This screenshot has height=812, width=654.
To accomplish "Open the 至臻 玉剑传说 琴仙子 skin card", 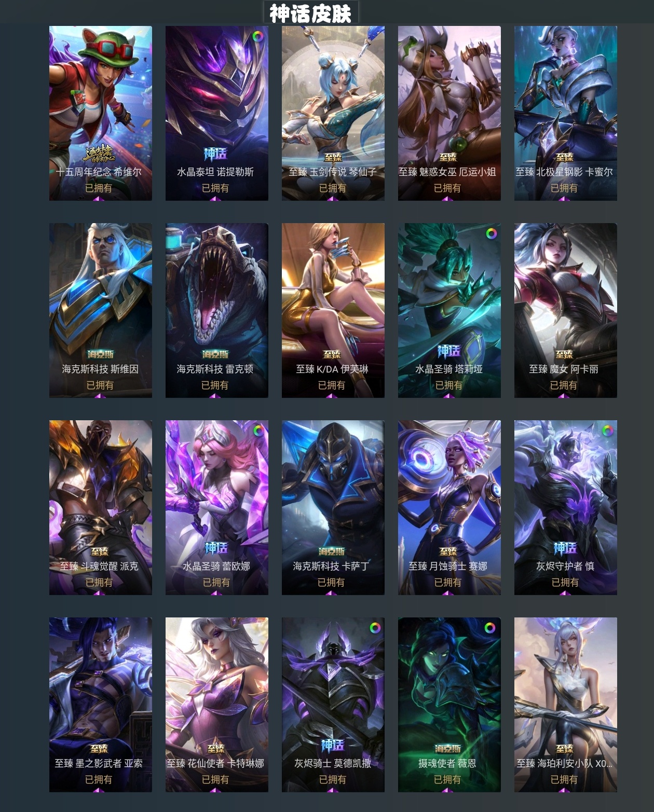I will click(333, 113).
